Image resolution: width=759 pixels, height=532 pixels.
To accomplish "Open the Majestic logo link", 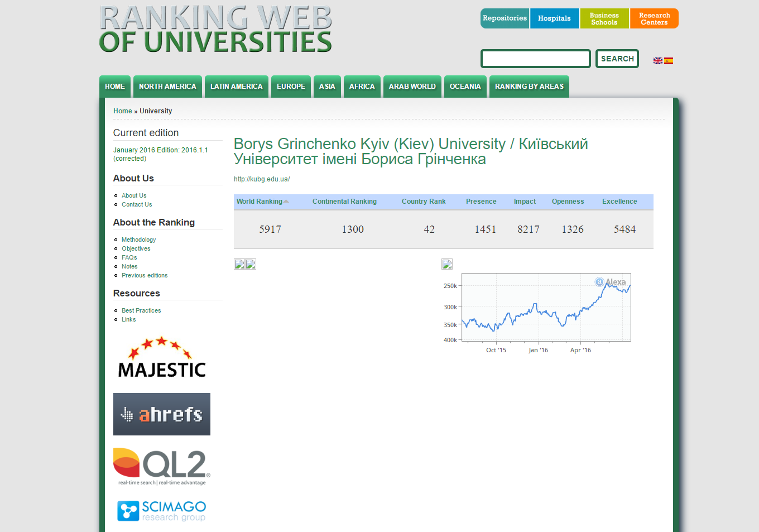I will point(162,357).
